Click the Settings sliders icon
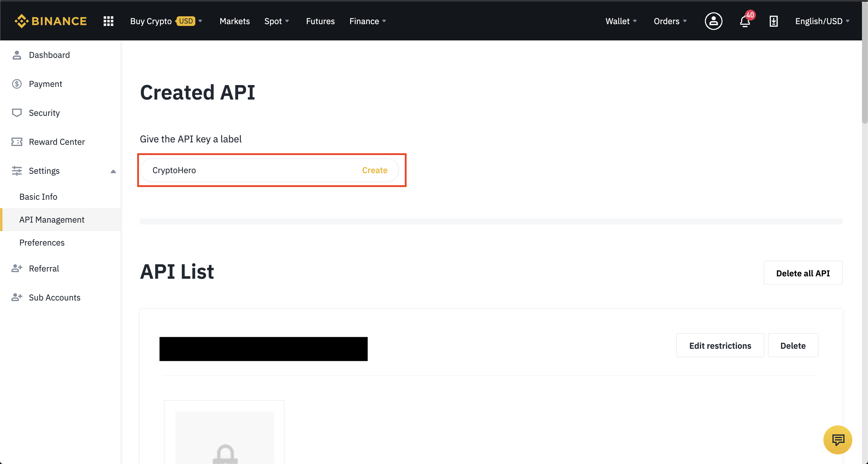 click(17, 171)
